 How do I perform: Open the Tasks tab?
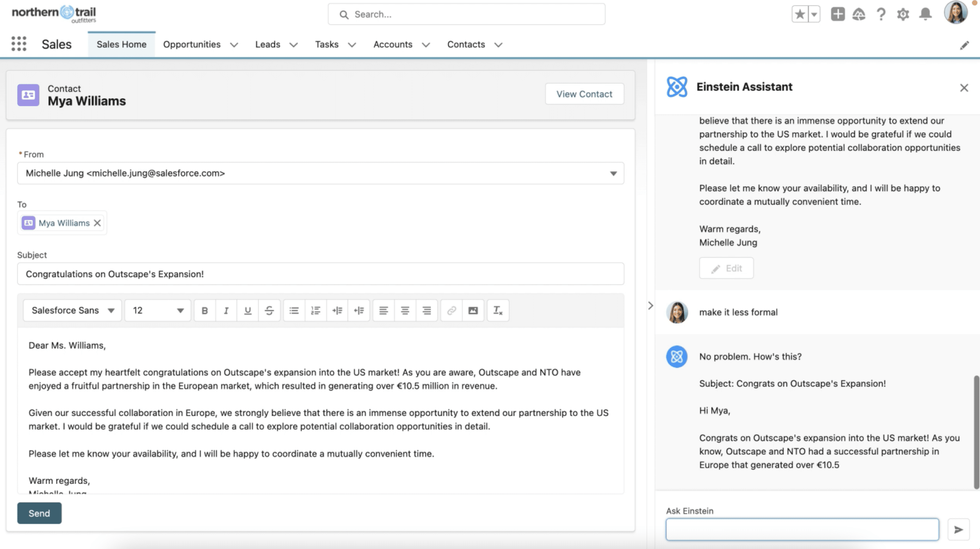coord(327,44)
